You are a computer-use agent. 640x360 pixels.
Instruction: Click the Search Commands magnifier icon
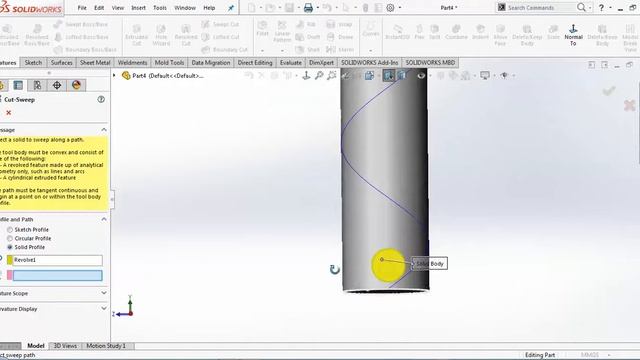click(x=581, y=7)
